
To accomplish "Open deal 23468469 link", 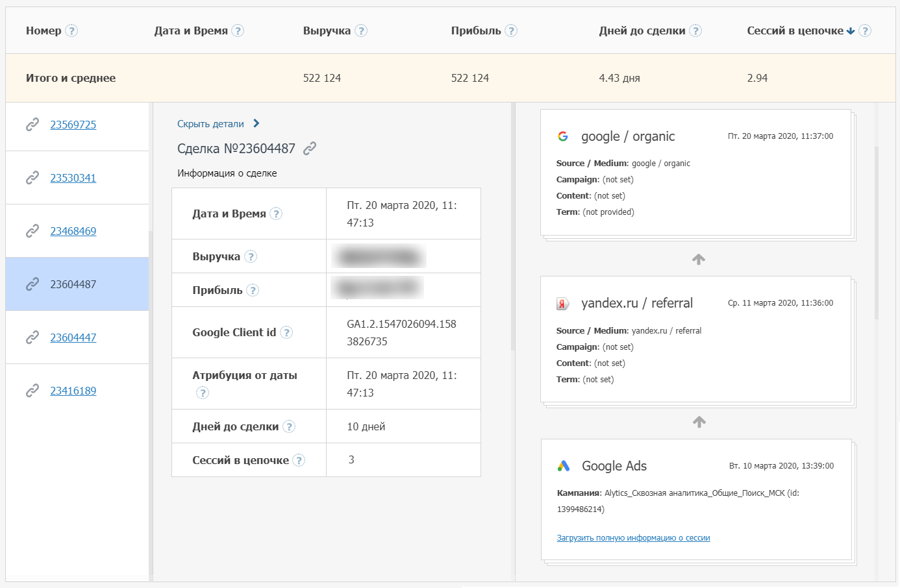I will coord(73,231).
